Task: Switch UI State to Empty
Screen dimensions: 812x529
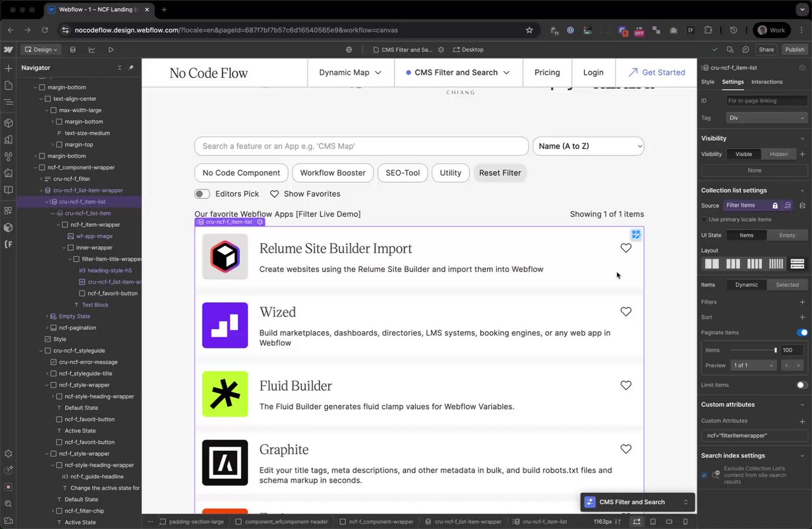Action: [x=787, y=235]
